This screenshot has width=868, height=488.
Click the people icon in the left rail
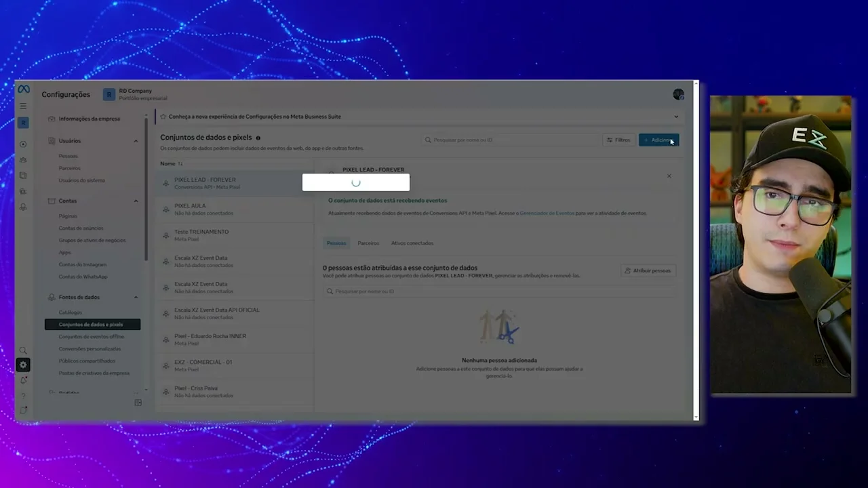[23, 160]
